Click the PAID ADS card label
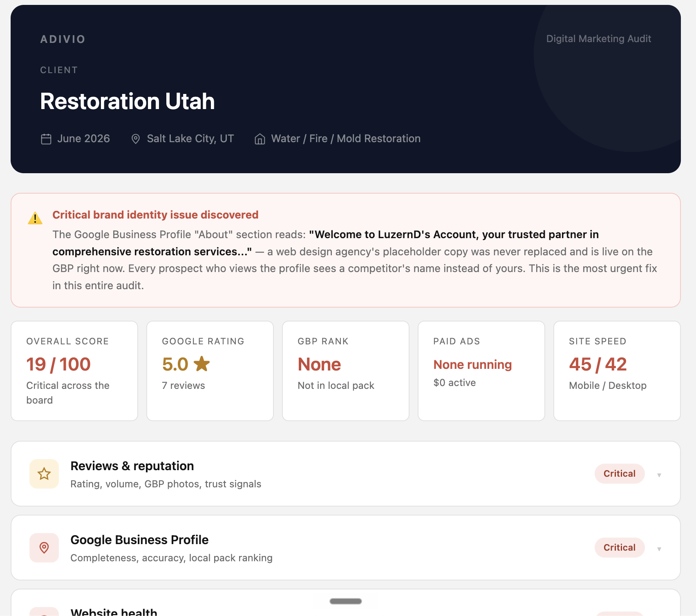Viewport: 696px width, 616px height. coord(457,341)
